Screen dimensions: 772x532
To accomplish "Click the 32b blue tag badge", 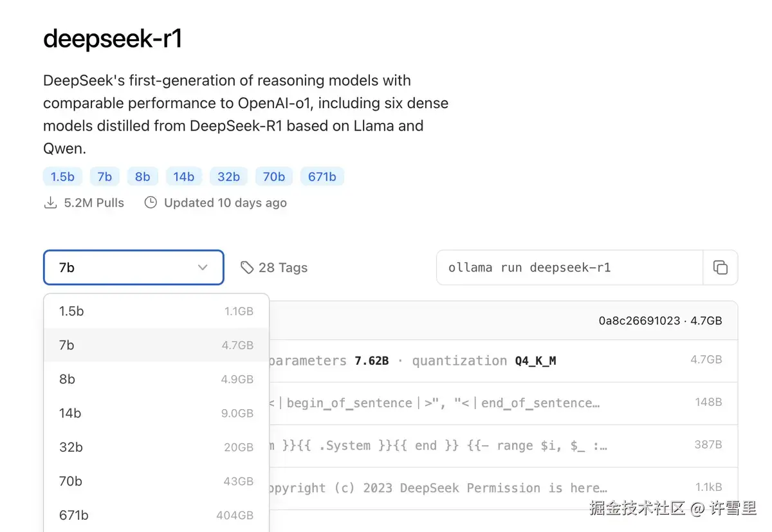I will click(x=228, y=176).
